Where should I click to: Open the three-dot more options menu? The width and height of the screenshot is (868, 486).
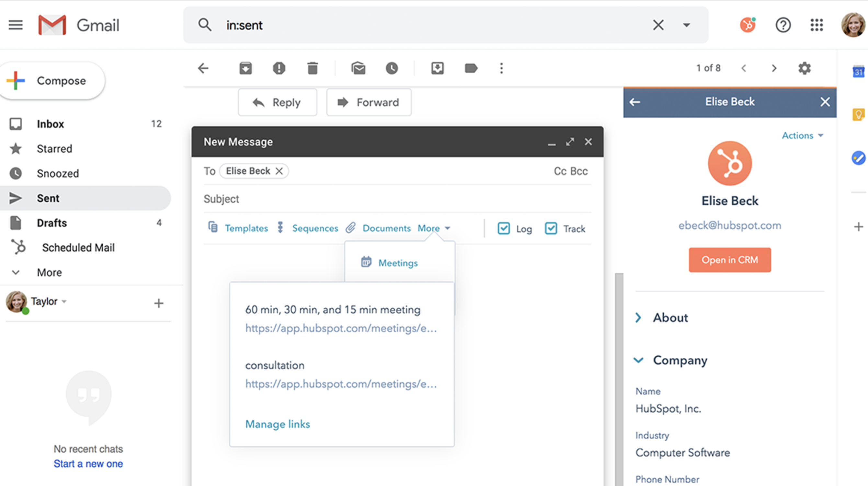501,68
